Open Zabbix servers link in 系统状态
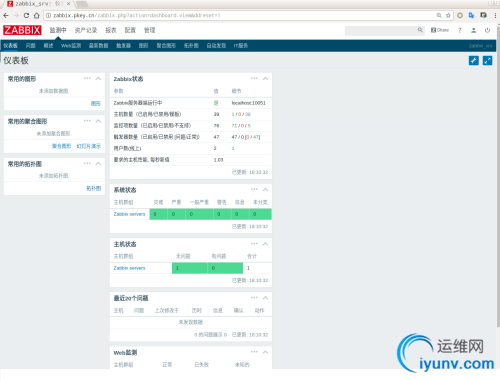This screenshot has width=500, height=380. (x=129, y=214)
